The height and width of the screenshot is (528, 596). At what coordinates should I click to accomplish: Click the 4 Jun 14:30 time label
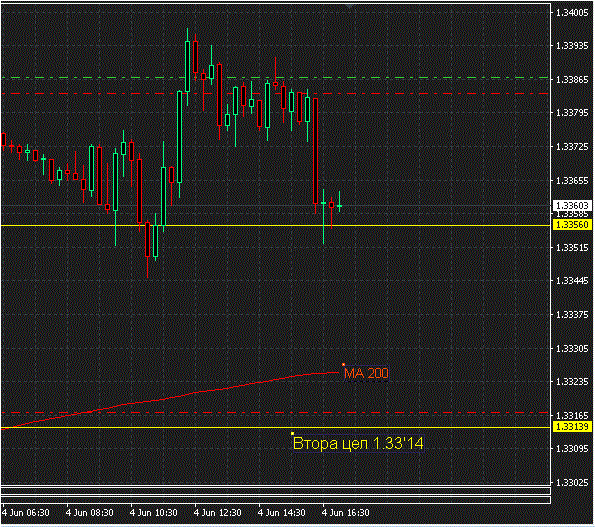(x=282, y=513)
